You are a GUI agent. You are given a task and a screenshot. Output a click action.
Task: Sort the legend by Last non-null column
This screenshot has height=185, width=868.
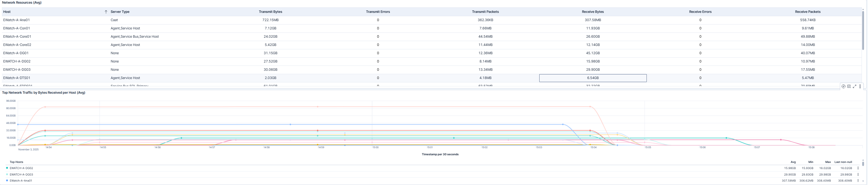[843, 162]
